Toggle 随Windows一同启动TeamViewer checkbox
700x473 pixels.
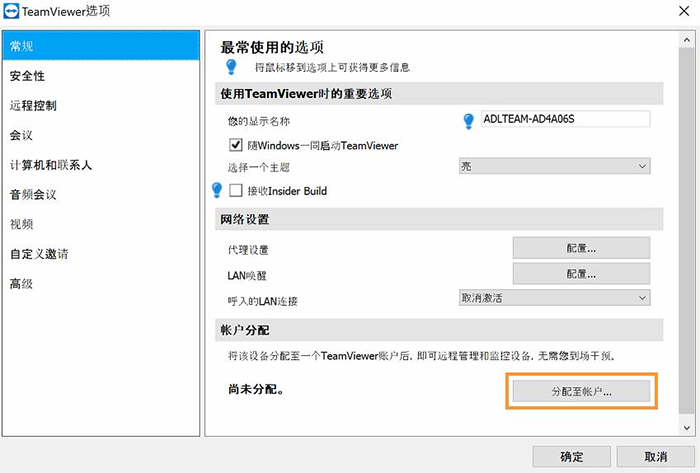pos(235,145)
